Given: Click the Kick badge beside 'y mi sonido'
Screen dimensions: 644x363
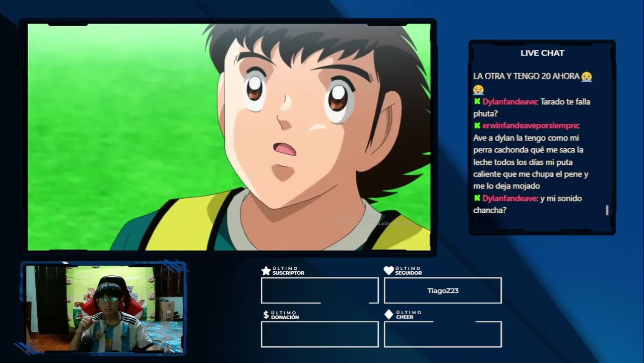Looking at the screenshot, I should click(477, 198).
